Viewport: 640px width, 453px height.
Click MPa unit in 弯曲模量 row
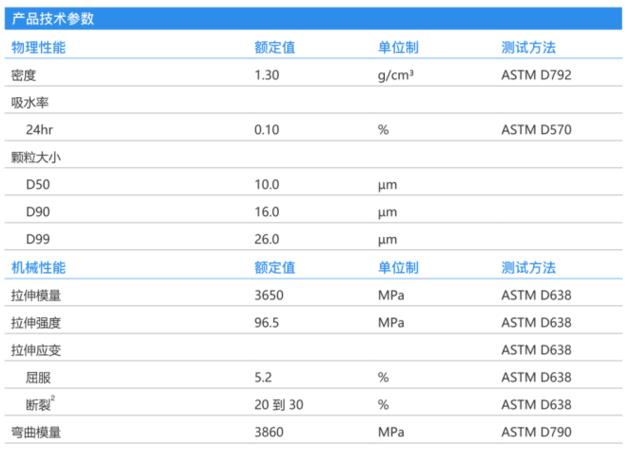(x=391, y=432)
